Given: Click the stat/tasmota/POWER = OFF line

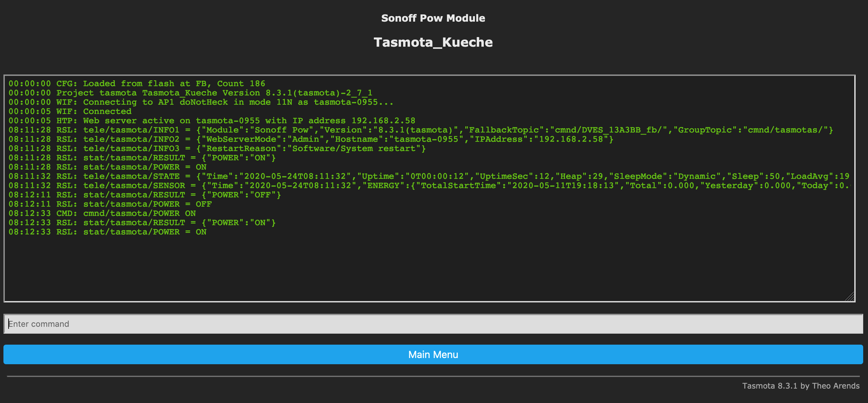Looking at the screenshot, I should [110, 204].
